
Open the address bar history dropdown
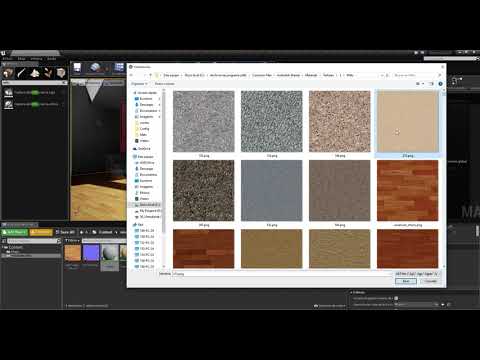(382, 75)
